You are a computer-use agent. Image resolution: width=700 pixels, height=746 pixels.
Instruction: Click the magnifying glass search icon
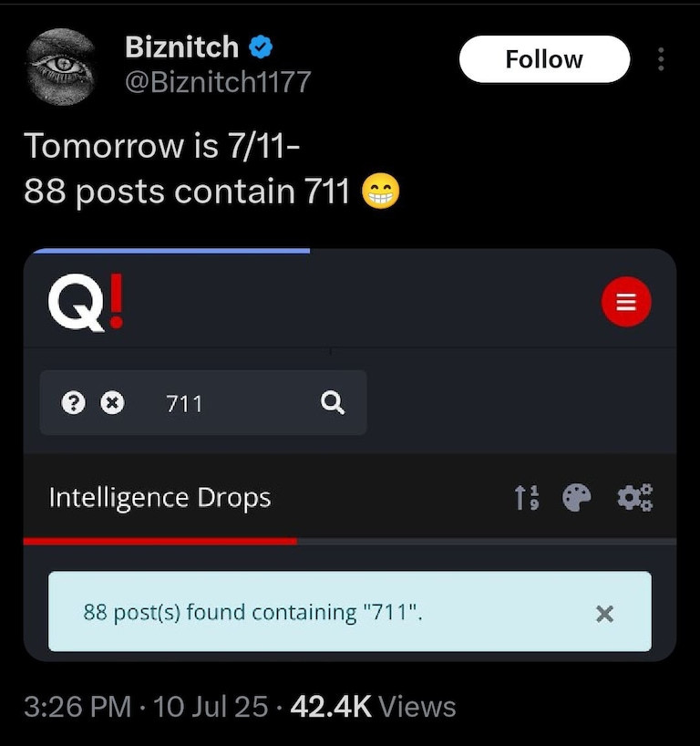(x=334, y=402)
